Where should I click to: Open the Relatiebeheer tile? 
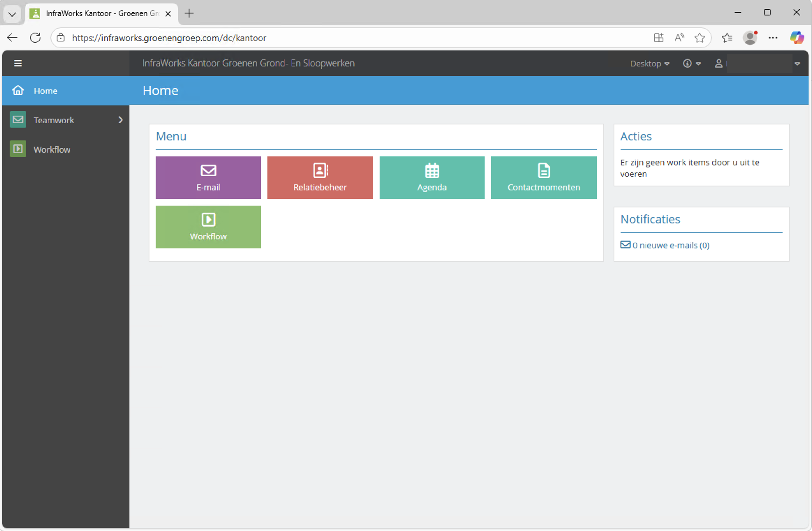pos(320,177)
